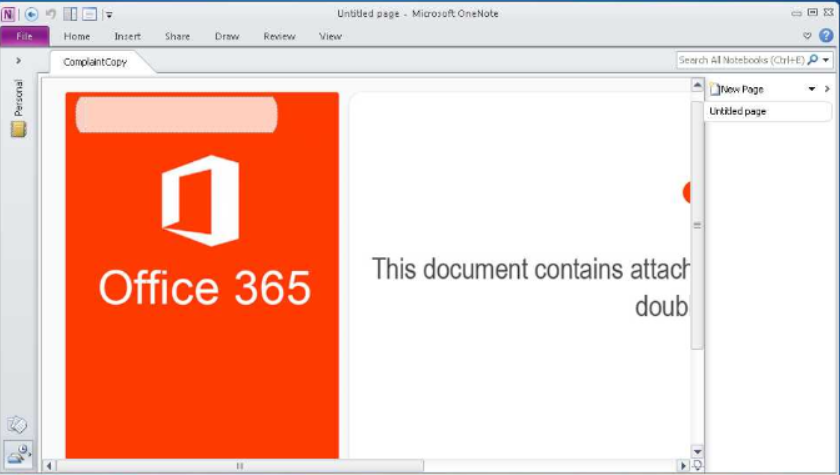Switch to the Draw ribbon tab
The height and width of the screenshot is (475, 840).
pos(227,36)
